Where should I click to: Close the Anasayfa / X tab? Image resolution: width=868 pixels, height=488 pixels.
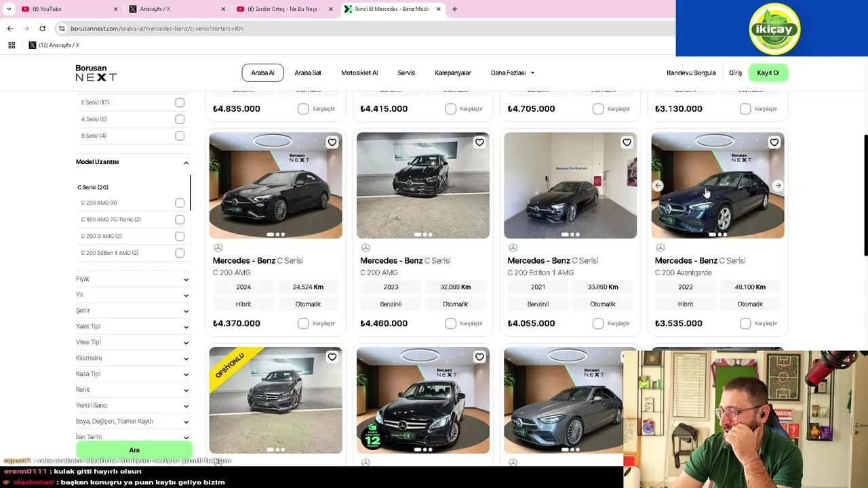(223, 9)
